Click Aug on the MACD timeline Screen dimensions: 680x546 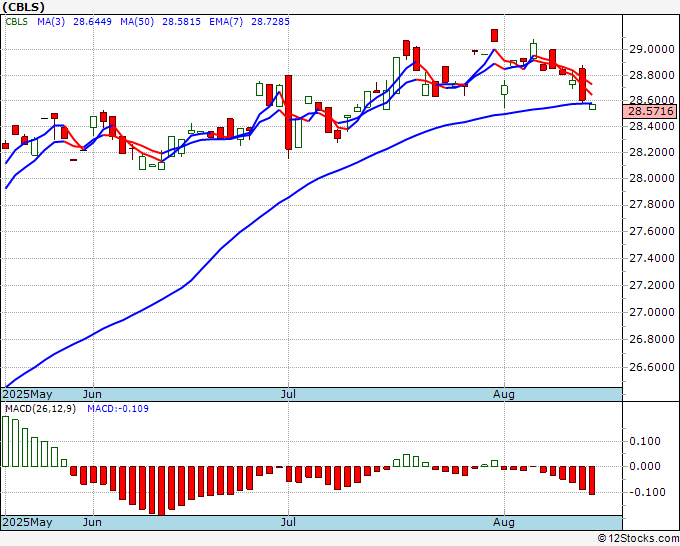click(x=504, y=522)
